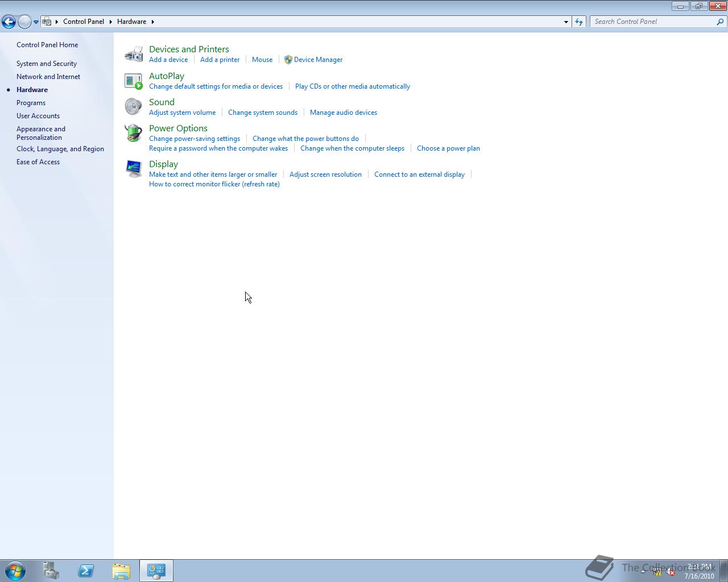Image resolution: width=728 pixels, height=582 pixels.
Task: Click Choose a power plan
Action: (448, 148)
